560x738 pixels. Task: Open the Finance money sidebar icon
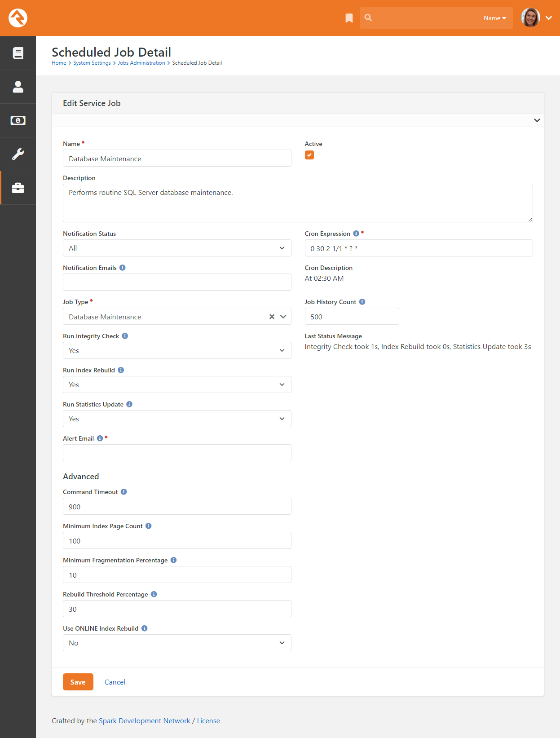pyautogui.click(x=18, y=120)
